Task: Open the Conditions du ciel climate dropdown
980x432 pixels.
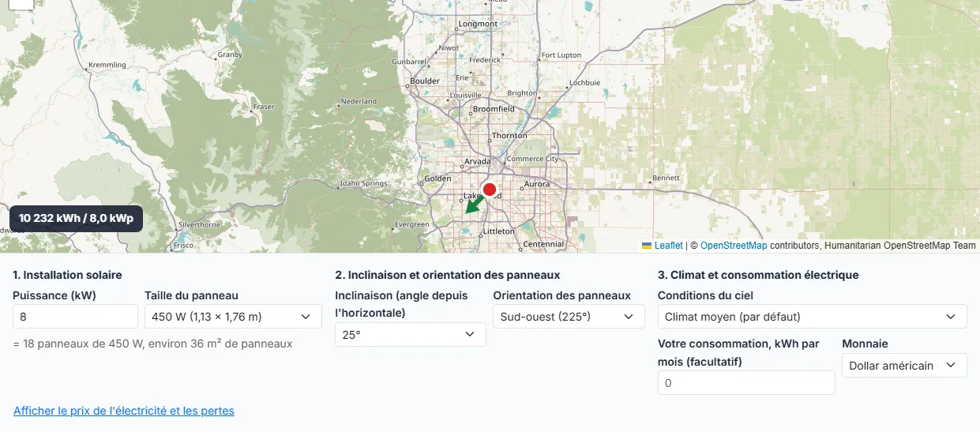Action: click(812, 317)
